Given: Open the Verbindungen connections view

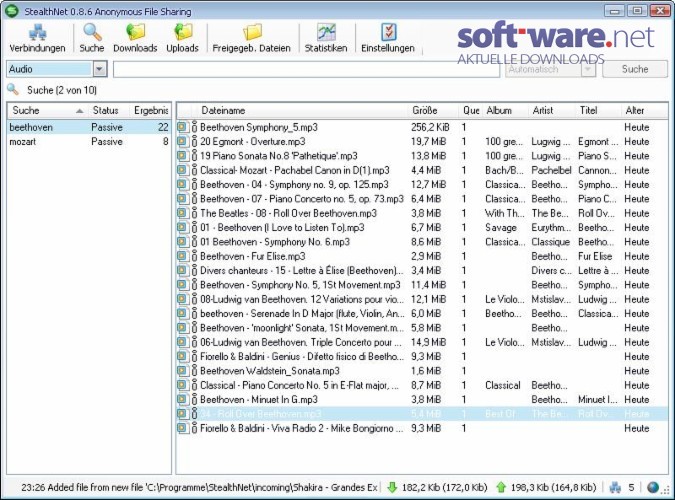Looking at the screenshot, I should pos(37,38).
